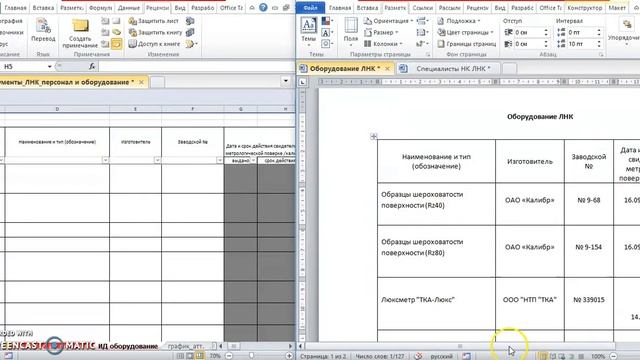Click Insert Function fx button
This screenshot has width=640, height=360.
[92, 66]
